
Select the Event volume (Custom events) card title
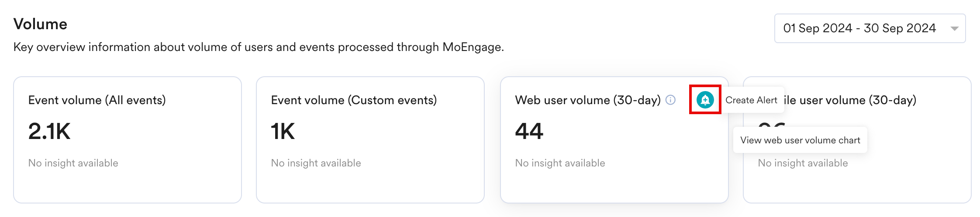point(354,100)
